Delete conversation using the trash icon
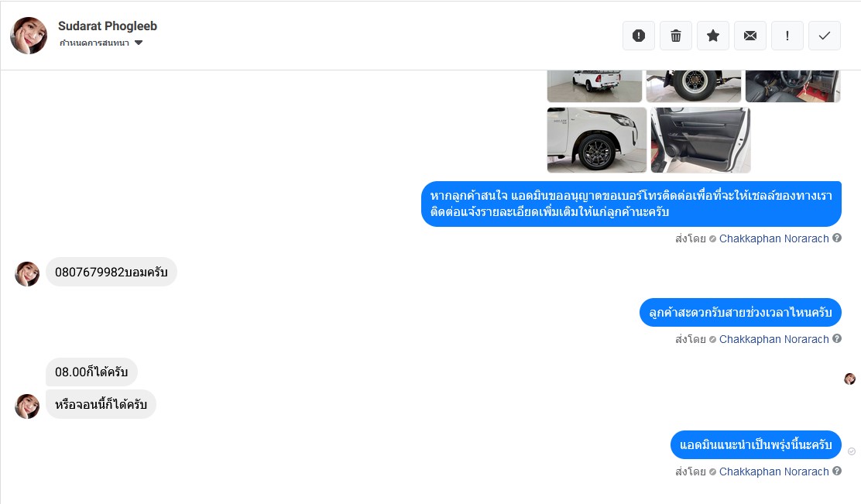 [676, 36]
